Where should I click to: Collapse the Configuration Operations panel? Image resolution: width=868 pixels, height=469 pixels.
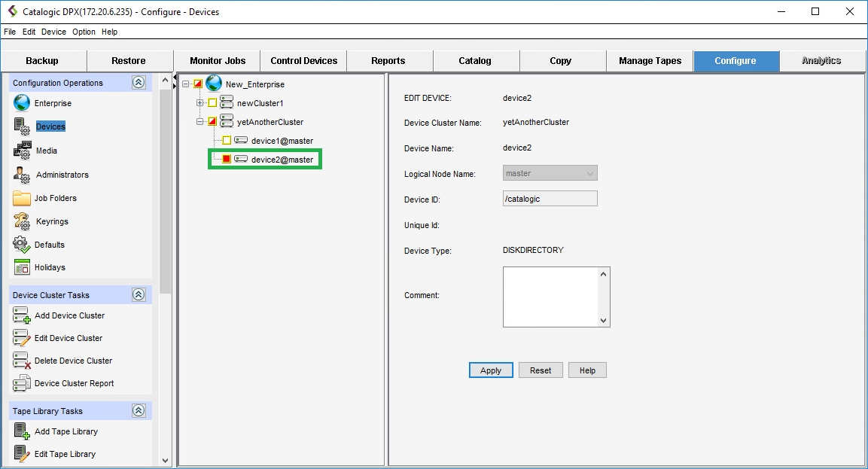point(139,83)
